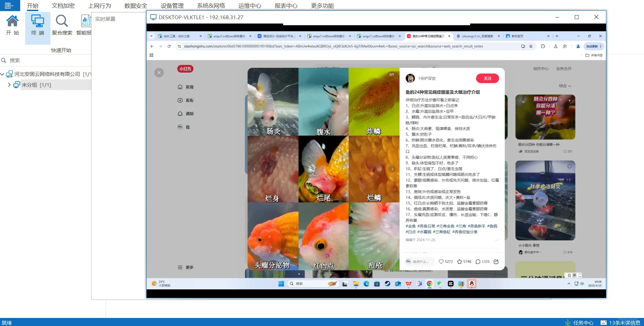Viewport: 644px width, 326px height.
Task: Open Chrome from the remote desktop taskbar
Action: click(429, 284)
